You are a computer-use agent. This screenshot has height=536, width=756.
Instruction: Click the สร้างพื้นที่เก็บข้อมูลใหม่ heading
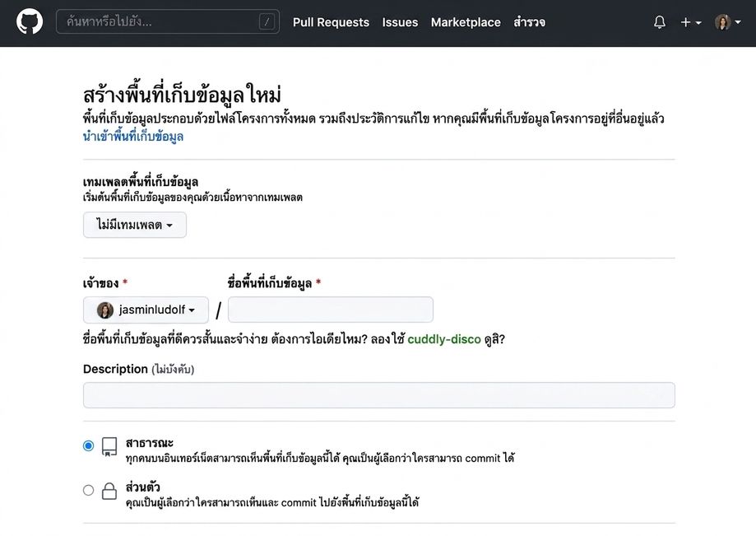pos(182,95)
